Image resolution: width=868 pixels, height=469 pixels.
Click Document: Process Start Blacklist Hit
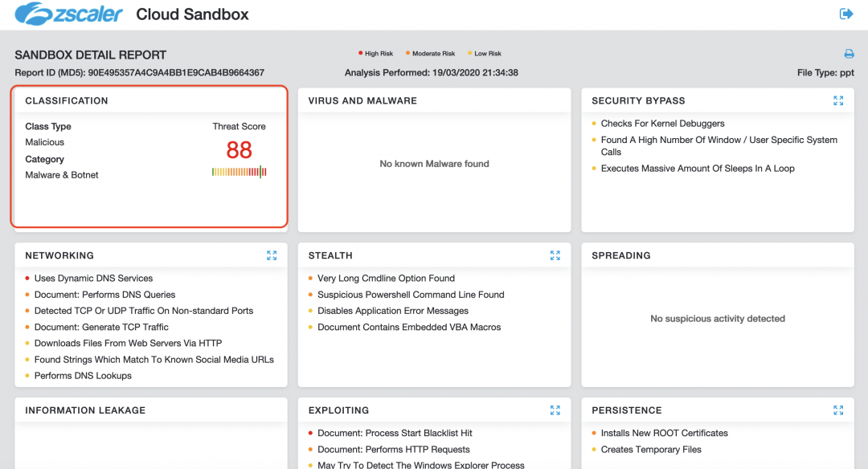point(394,434)
